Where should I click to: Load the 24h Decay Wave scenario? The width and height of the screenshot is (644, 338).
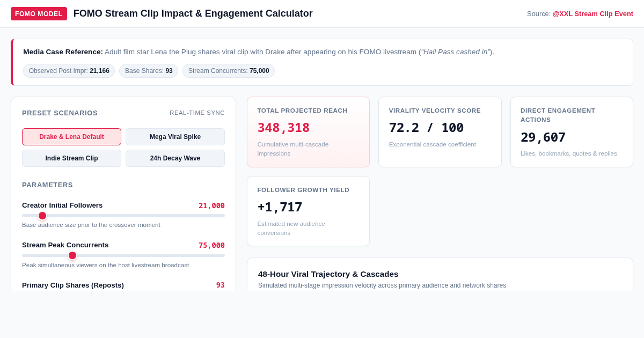click(175, 158)
